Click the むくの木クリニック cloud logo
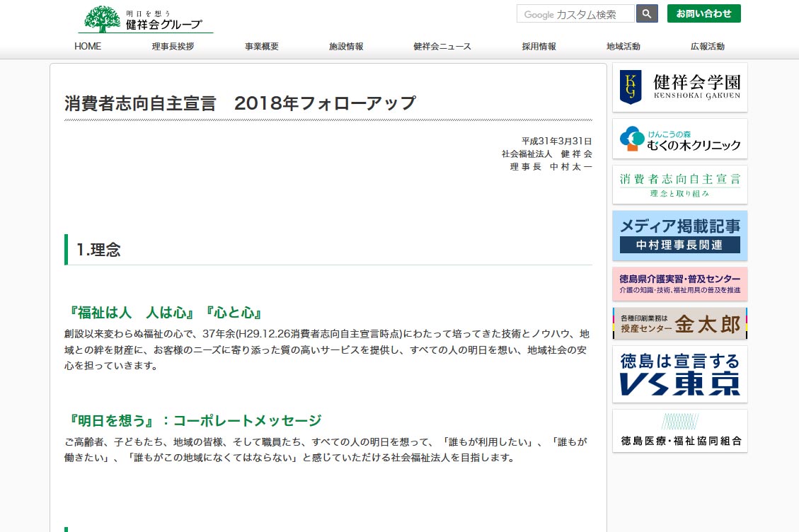 632,139
